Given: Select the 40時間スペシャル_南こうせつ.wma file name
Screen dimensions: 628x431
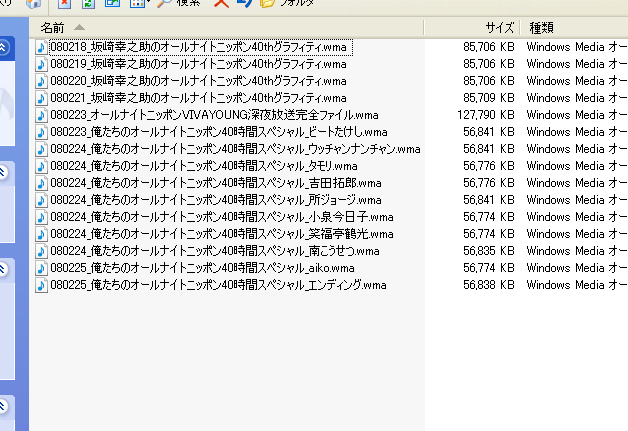Looking at the screenshot, I should (x=215, y=252).
